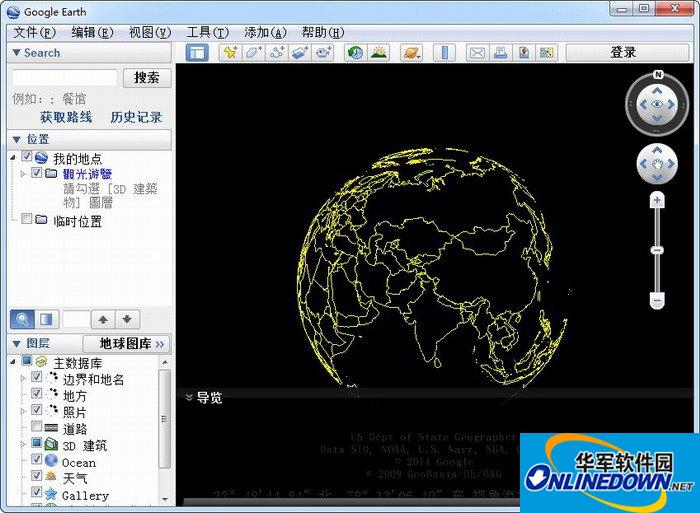Click the print icon in toolbar
Image resolution: width=700 pixels, height=513 pixels.
(500, 53)
